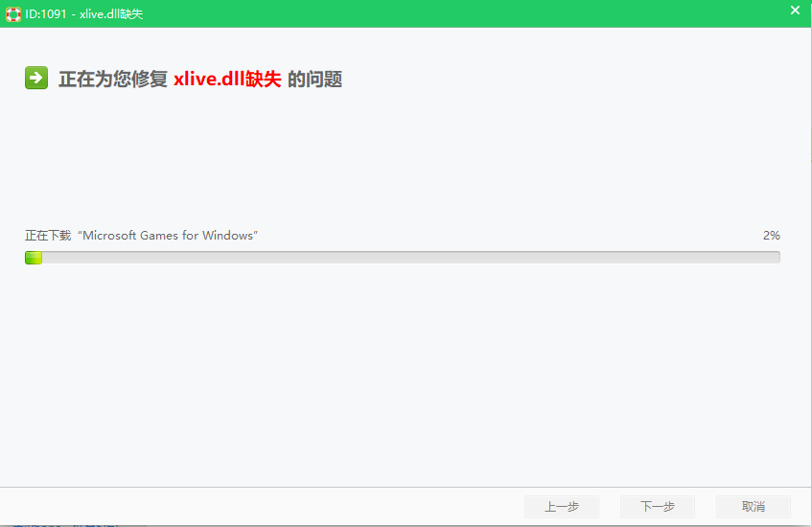This screenshot has height=527, width=812.
Task: Click the 上一步 (previous step) button
Action: [562, 506]
